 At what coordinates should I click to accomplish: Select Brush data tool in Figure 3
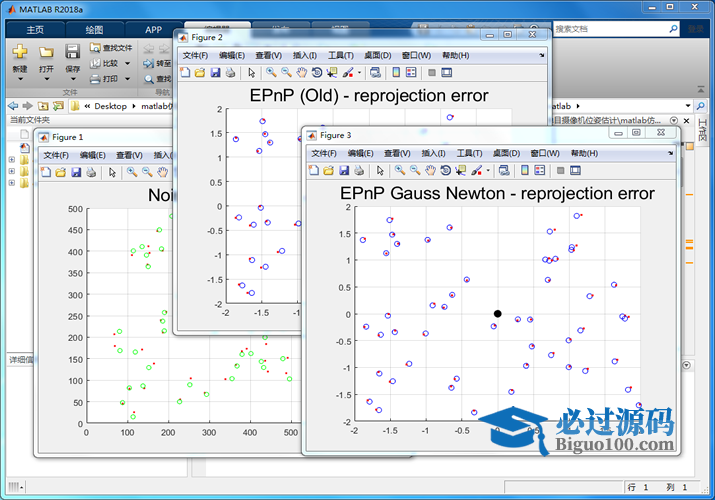477,170
